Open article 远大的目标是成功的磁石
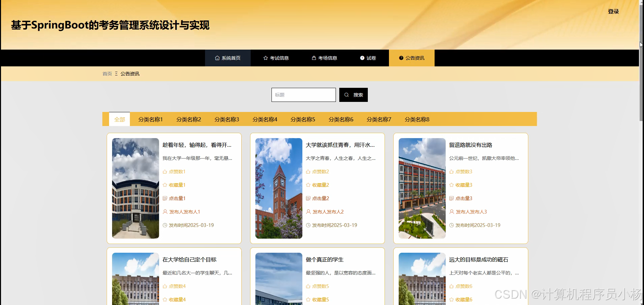 pos(479,259)
